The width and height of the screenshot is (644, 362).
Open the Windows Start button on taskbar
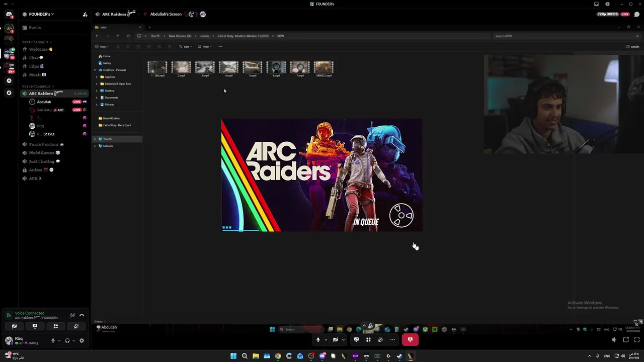(x=233, y=356)
